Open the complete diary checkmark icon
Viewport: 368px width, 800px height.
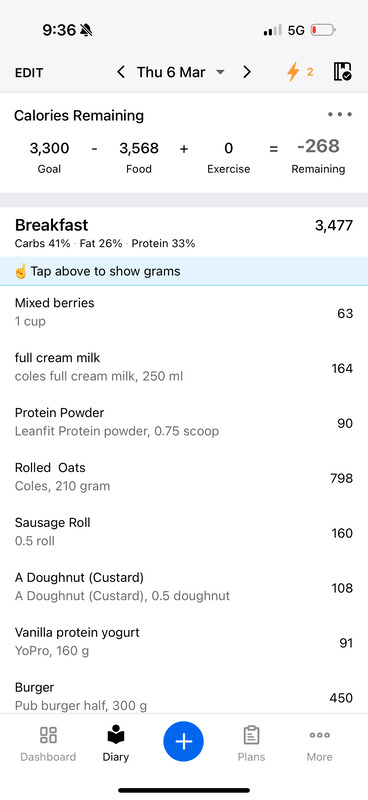(342, 72)
